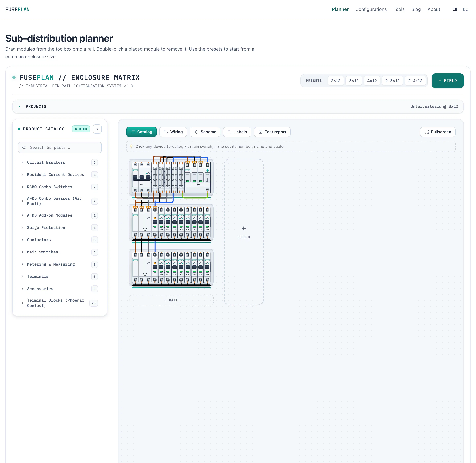Select the sixth B16 breaker on the middle rail
Screen dimensions: 476x463
[194, 222]
